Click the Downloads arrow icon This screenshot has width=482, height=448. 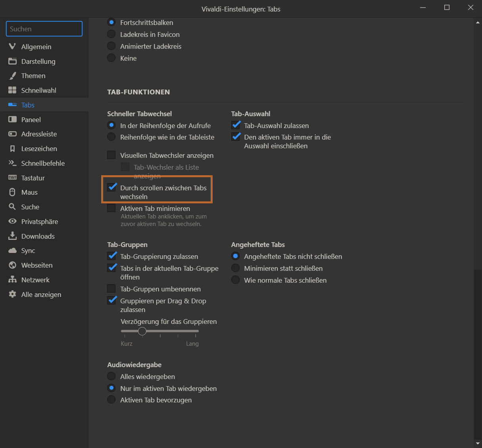tap(12, 236)
